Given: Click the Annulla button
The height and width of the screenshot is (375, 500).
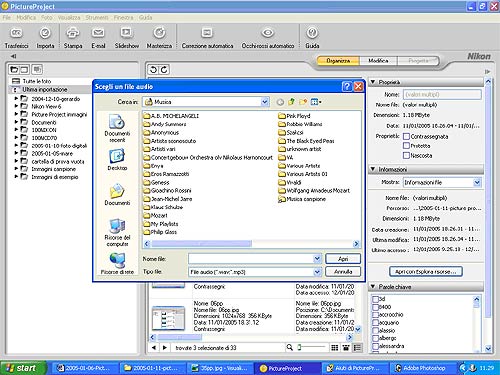Looking at the screenshot, I should click(x=343, y=272).
